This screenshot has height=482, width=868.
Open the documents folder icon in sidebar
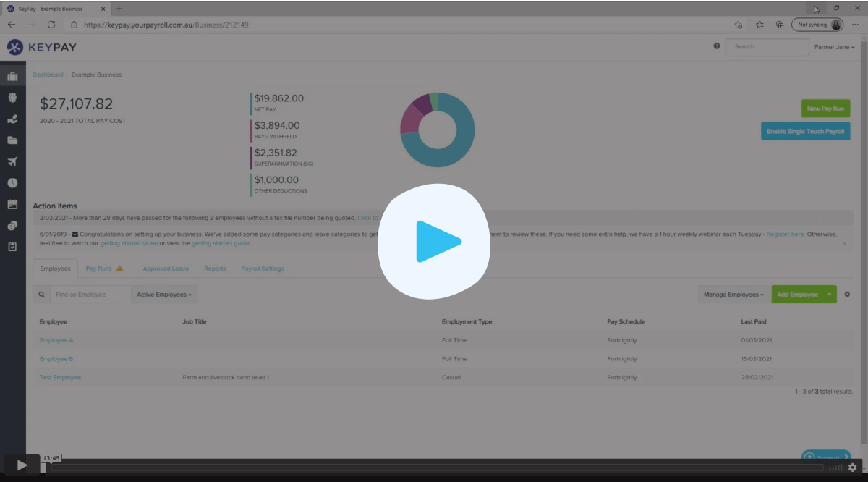tap(13, 140)
